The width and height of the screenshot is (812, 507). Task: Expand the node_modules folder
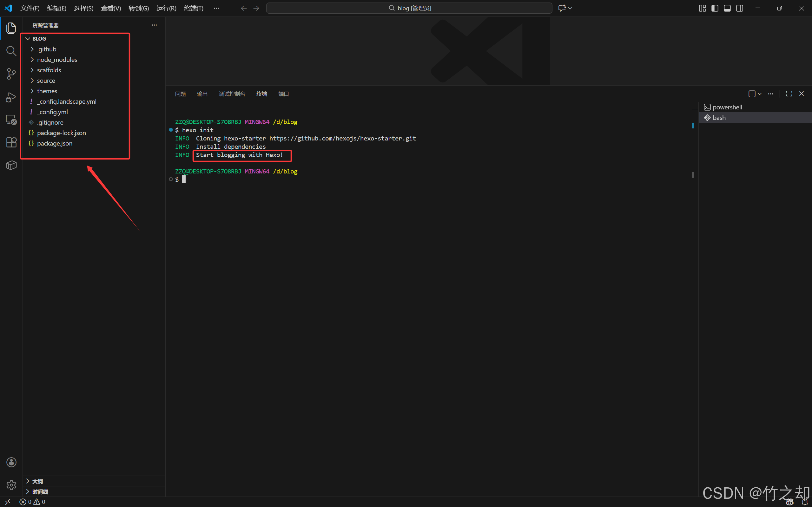pos(57,60)
